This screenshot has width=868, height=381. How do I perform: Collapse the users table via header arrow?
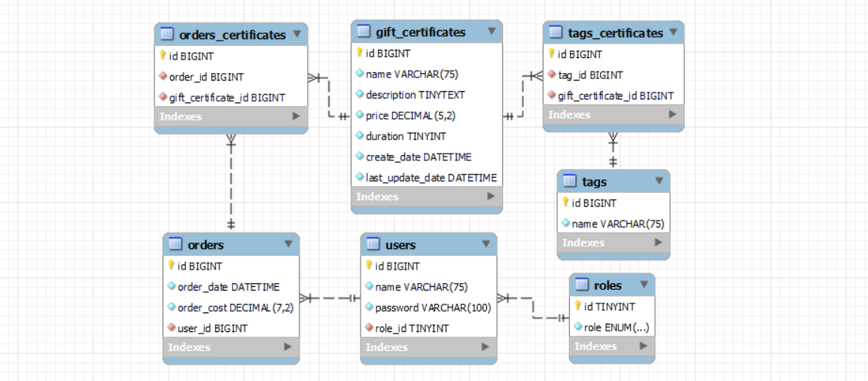pos(486,244)
